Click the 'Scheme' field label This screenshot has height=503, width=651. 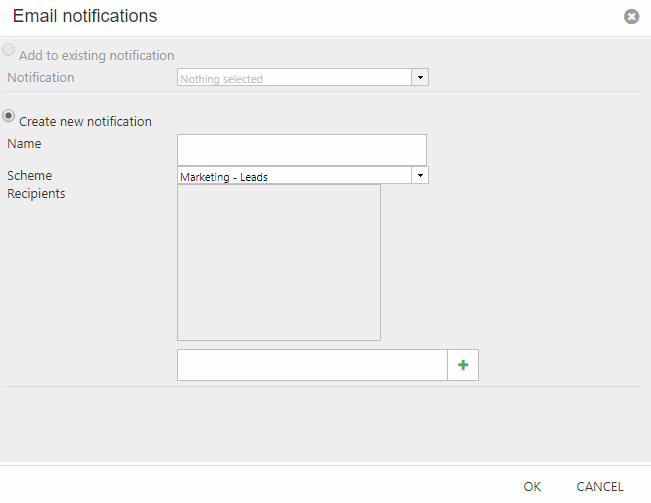point(29,176)
